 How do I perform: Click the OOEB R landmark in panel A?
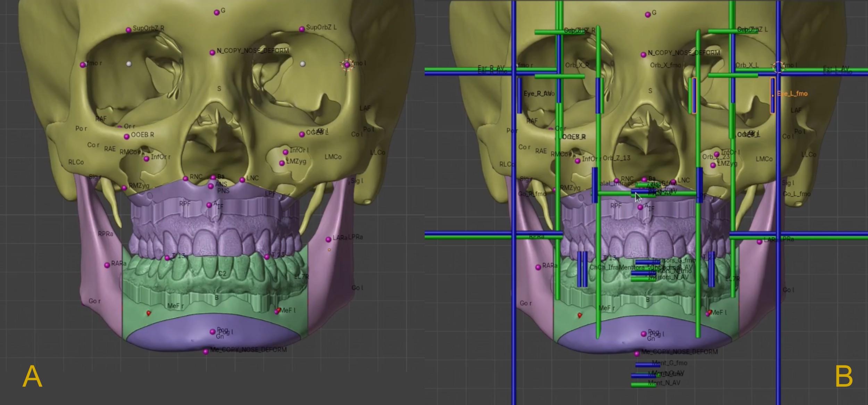tap(127, 137)
